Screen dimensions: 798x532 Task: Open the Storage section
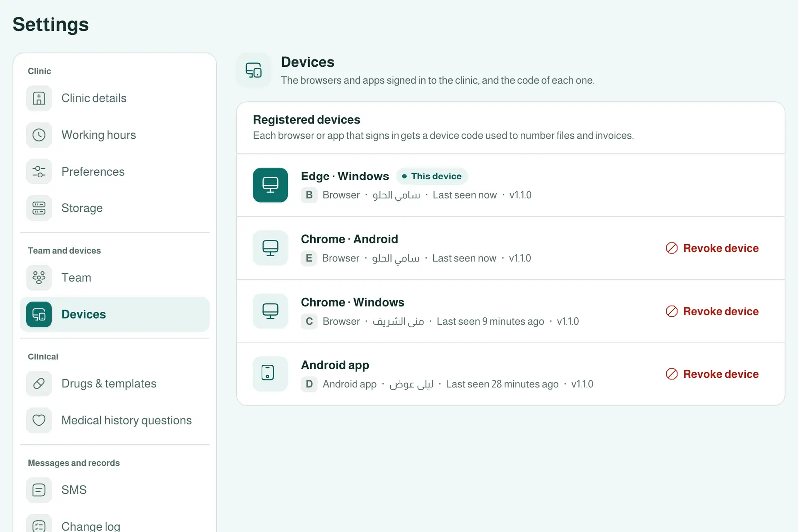coord(115,208)
